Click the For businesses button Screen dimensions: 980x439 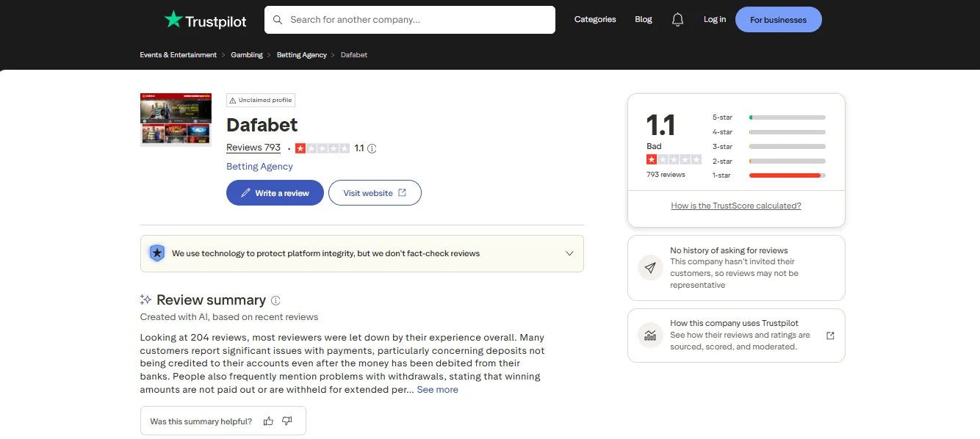778,20
